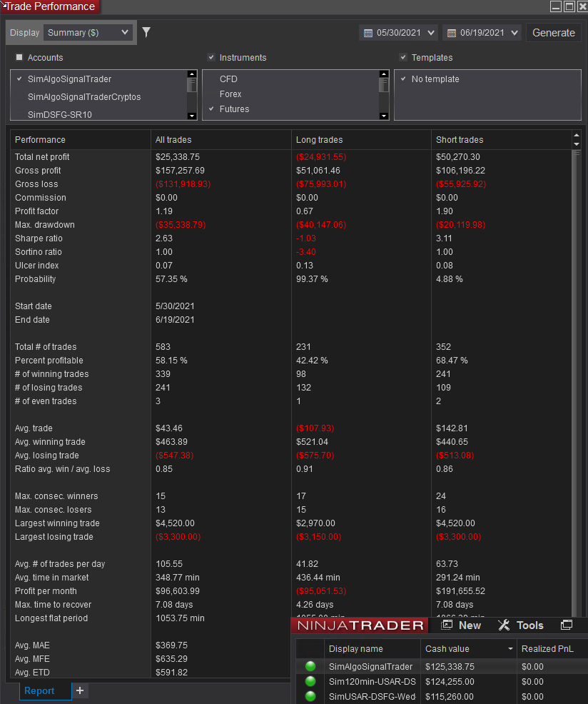Click the Profit per month $96,603.99 value
This screenshot has height=704, width=588.
178,591
